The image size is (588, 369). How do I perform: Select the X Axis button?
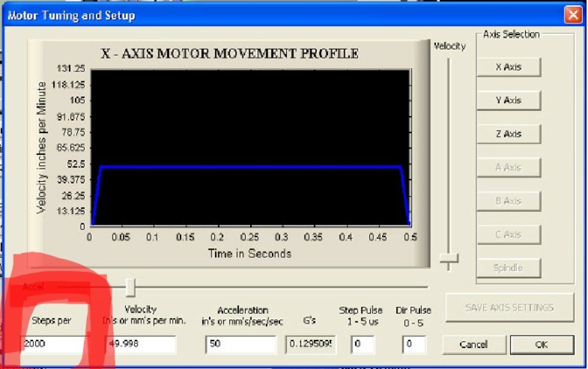point(508,67)
